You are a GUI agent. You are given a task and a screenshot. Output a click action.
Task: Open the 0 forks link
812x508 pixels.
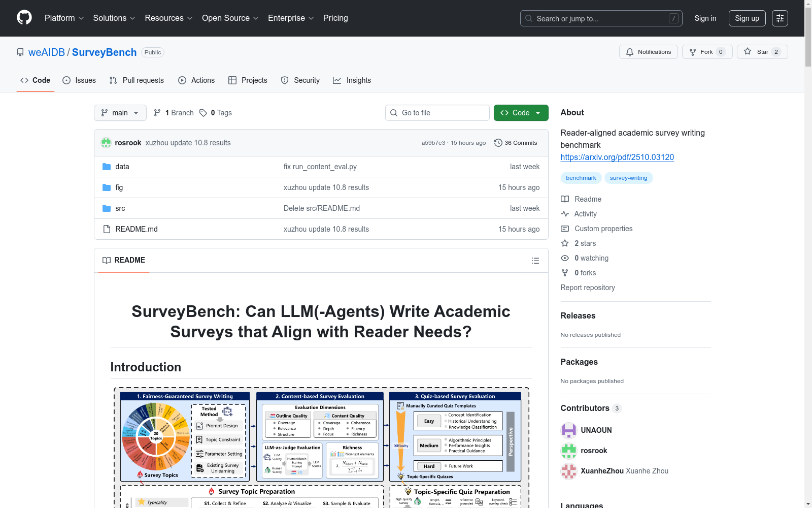click(585, 273)
